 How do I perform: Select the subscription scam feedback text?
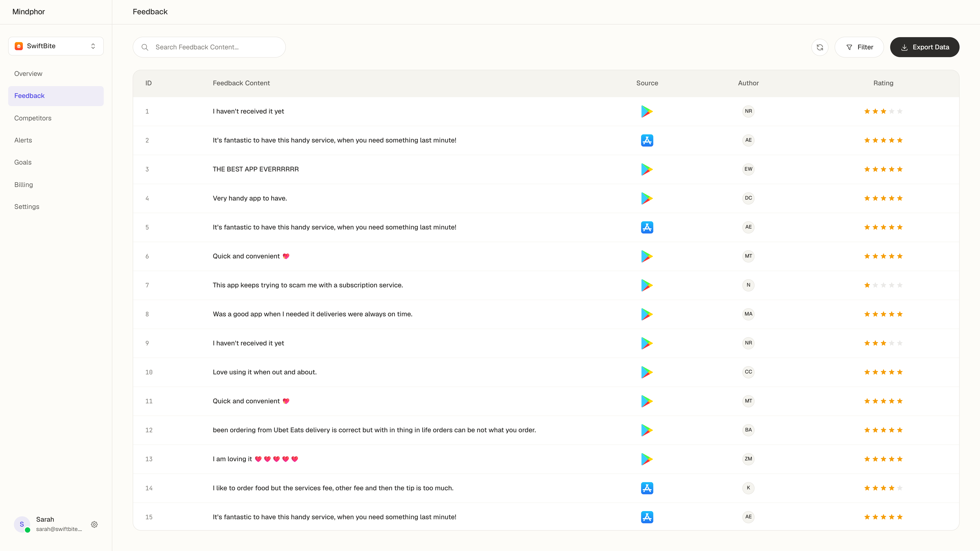pyautogui.click(x=308, y=285)
